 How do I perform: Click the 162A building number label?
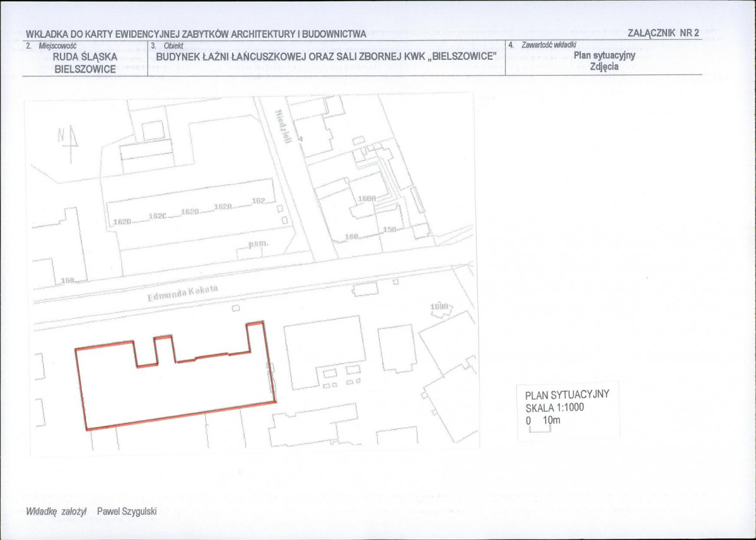coord(223,207)
